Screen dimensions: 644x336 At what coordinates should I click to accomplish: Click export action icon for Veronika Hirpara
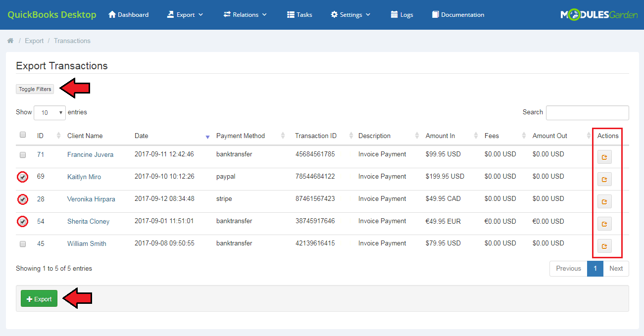604,201
